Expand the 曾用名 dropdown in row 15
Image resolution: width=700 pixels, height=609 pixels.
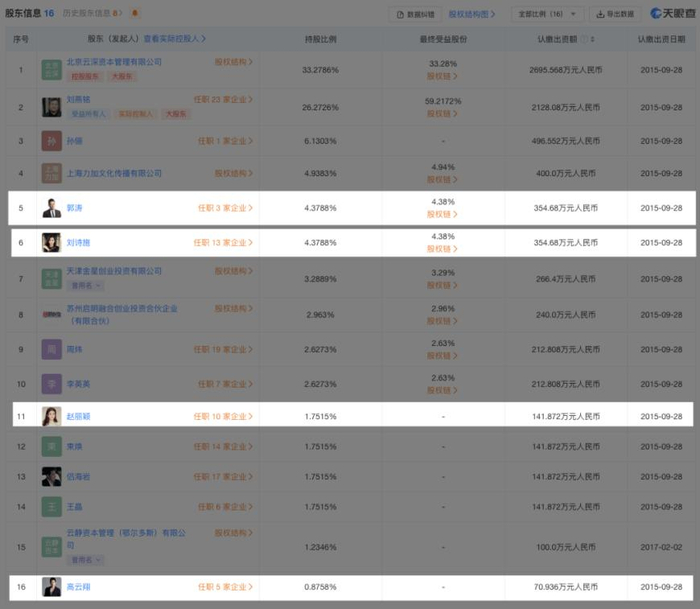pos(86,560)
